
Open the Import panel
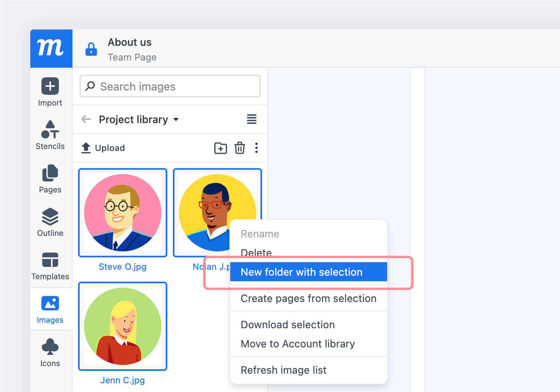pos(50,92)
